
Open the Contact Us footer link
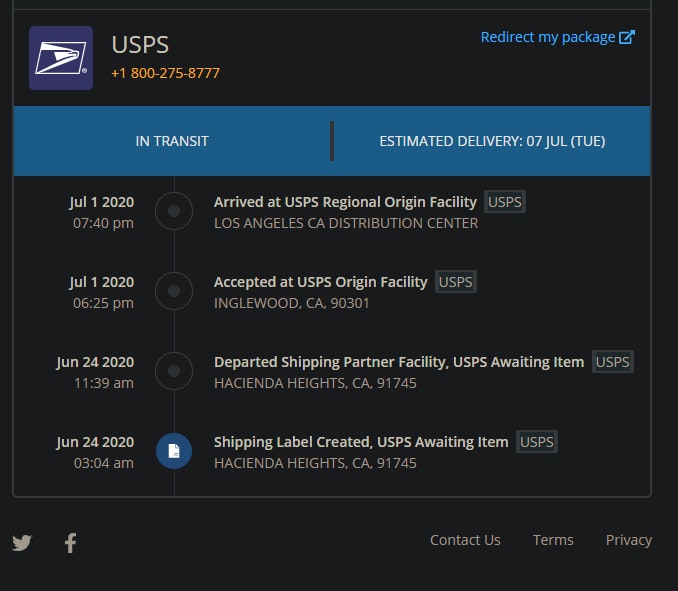[465, 540]
